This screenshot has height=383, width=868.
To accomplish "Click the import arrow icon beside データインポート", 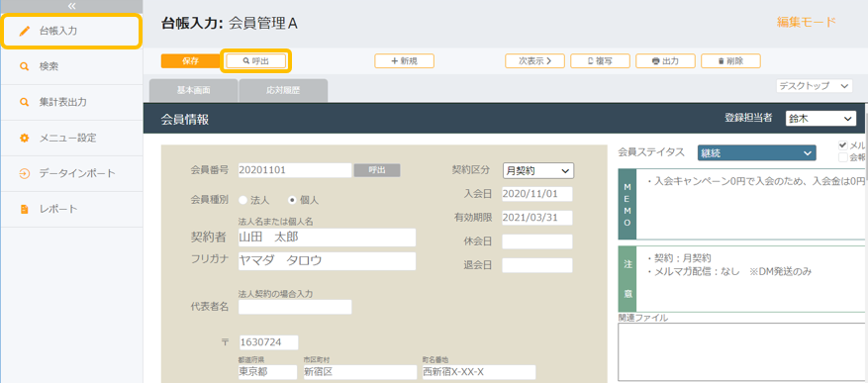I will [x=24, y=174].
